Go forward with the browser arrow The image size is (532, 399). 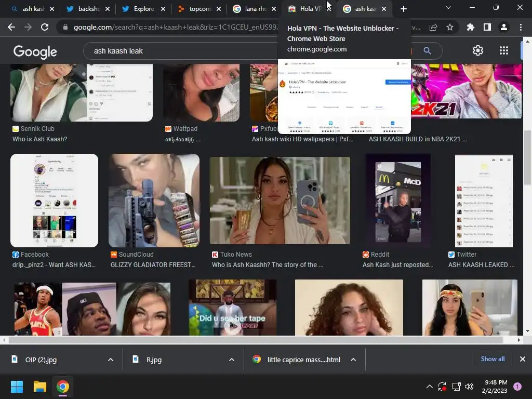coord(28,27)
